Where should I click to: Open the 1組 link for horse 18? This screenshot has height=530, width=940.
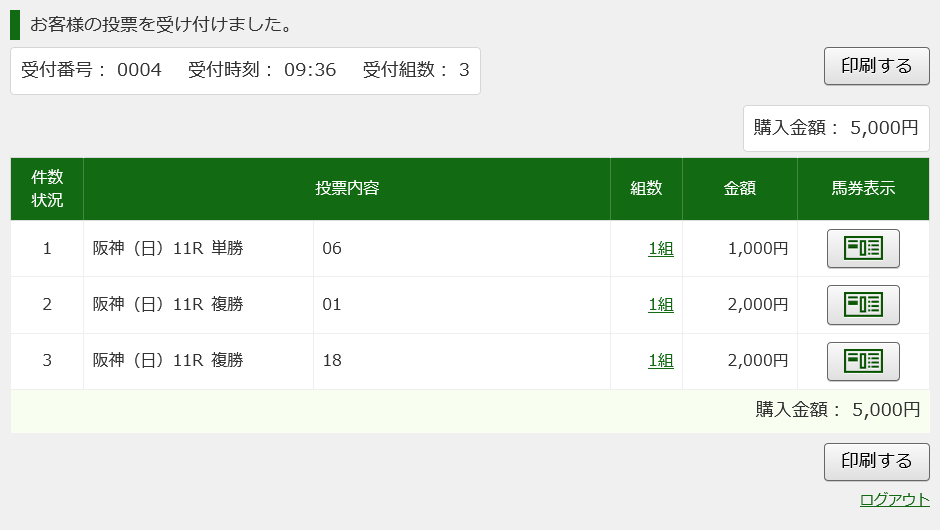click(661, 361)
